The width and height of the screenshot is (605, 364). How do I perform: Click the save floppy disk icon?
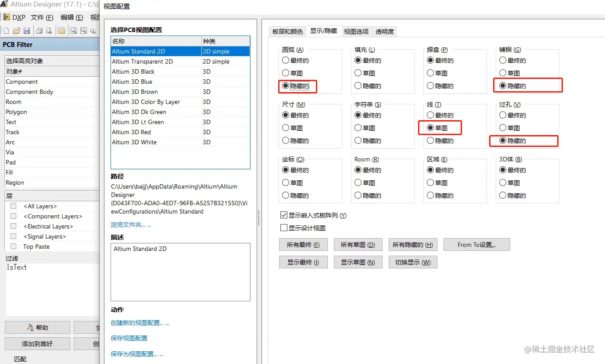click(x=27, y=31)
